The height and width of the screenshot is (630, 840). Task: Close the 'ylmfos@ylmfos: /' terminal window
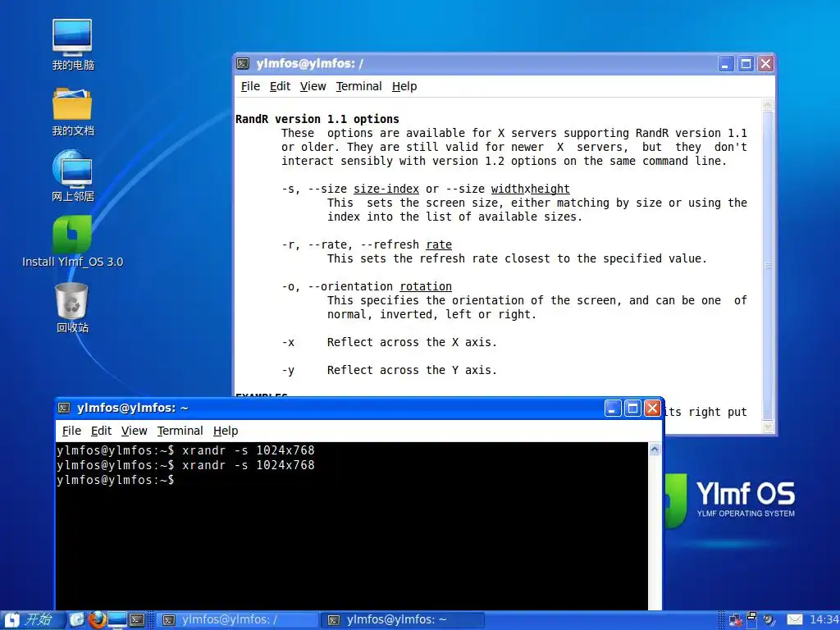[x=765, y=64]
